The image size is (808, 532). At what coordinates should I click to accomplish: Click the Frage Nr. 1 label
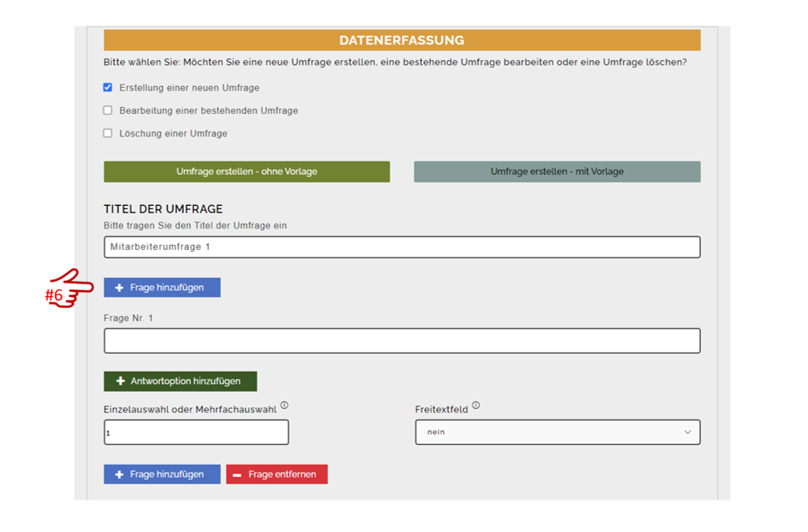pyautogui.click(x=128, y=318)
